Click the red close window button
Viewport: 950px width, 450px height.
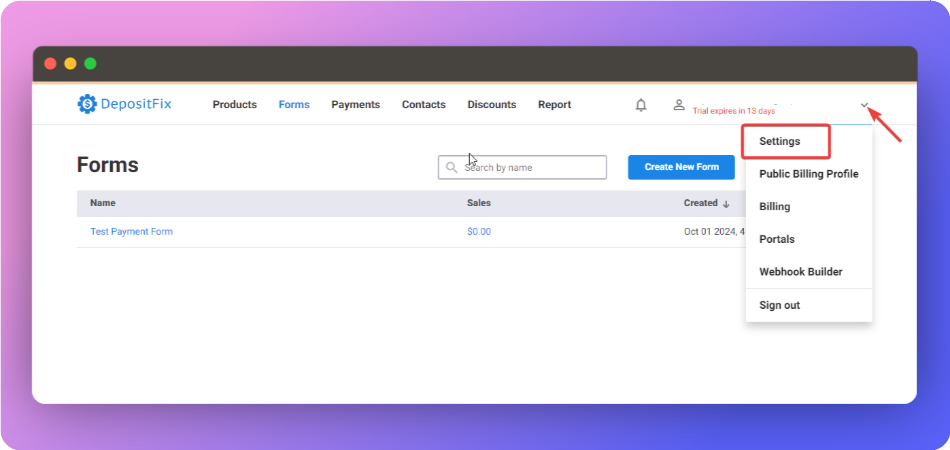pyautogui.click(x=50, y=64)
